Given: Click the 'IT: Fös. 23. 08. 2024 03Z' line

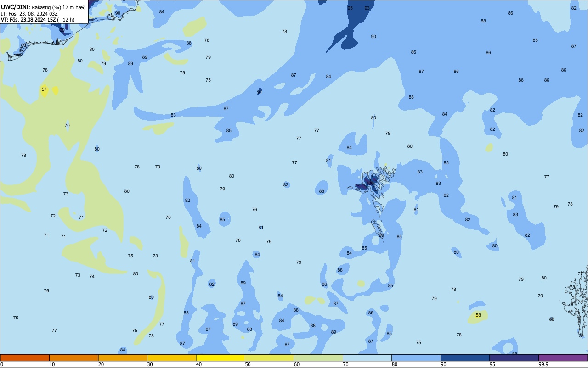Looking at the screenshot, I should 29,14.
